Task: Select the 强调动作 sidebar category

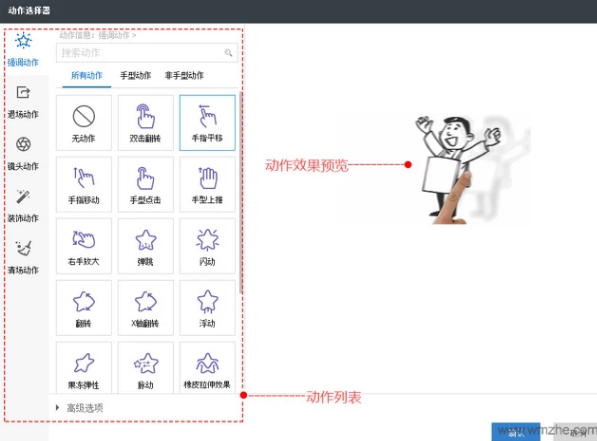Action: point(23,50)
